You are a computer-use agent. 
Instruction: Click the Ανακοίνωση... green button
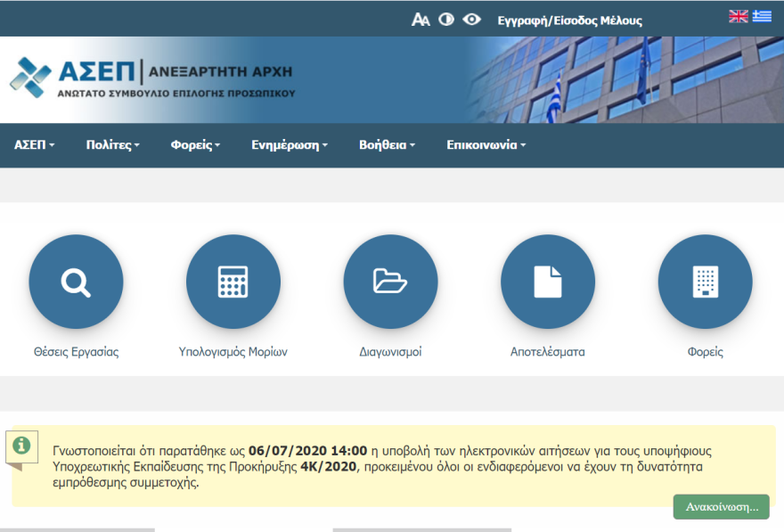pyautogui.click(x=721, y=507)
